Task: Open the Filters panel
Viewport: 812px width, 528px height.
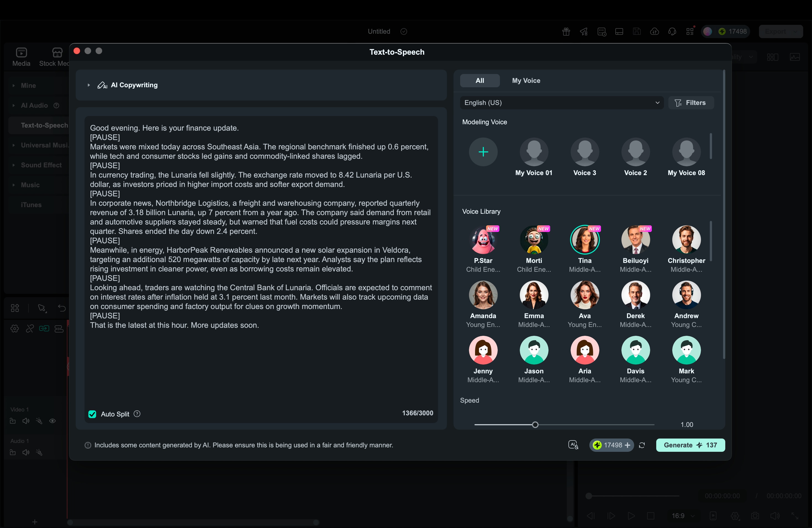Action: 691,103
